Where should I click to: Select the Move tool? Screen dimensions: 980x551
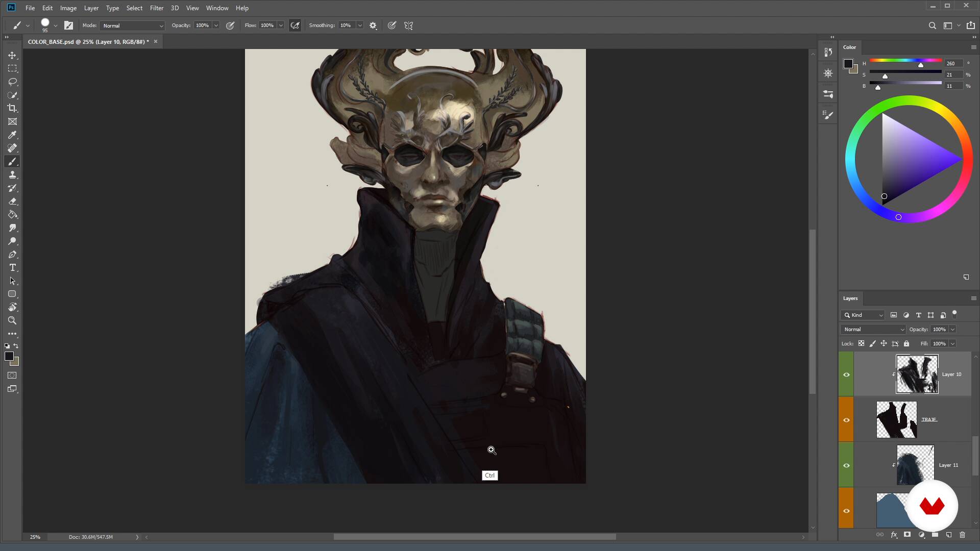12,55
